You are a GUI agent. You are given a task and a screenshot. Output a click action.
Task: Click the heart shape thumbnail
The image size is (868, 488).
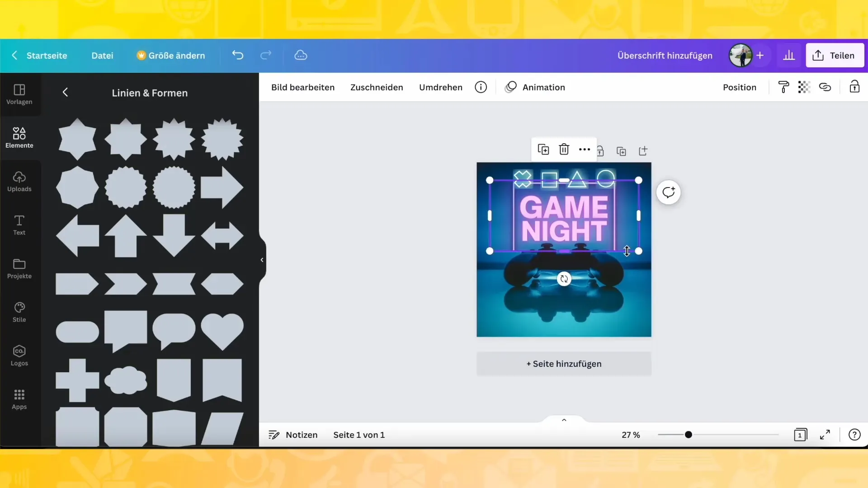coord(222,331)
